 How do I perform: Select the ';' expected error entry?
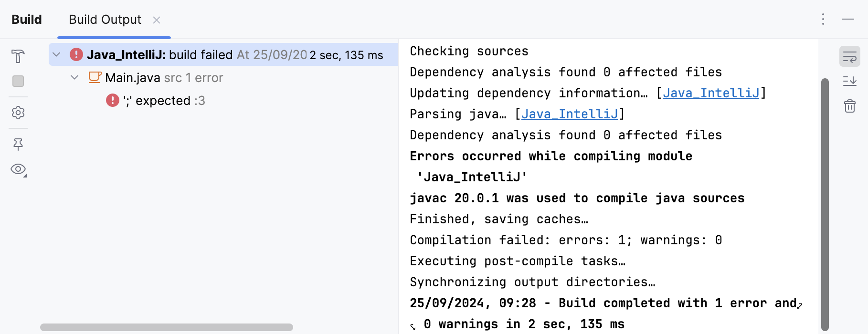(x=163, y=101)
